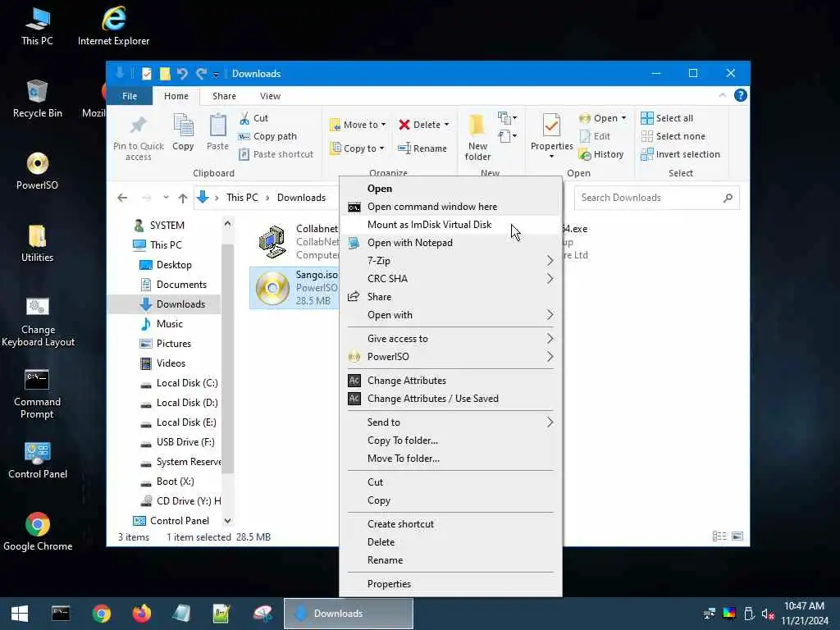This screenshot has height=630, width=840.
Task: Open This PC desktop icon
Action: (37, 26)
